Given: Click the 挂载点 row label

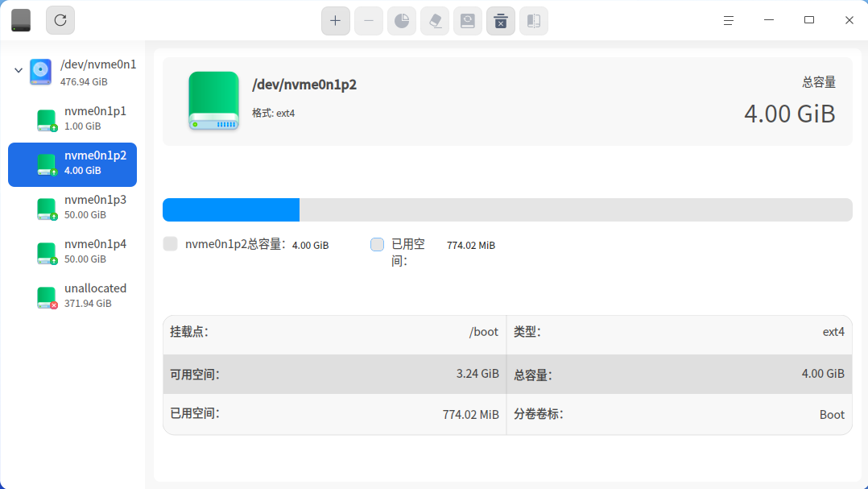Looking at the screenshot, I should tap(189, 332).
